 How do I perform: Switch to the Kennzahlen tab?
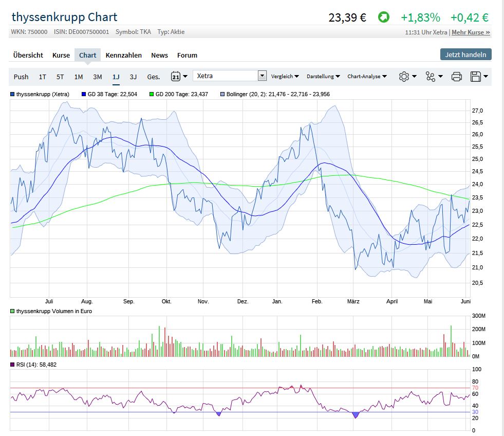tap(123, 55)
